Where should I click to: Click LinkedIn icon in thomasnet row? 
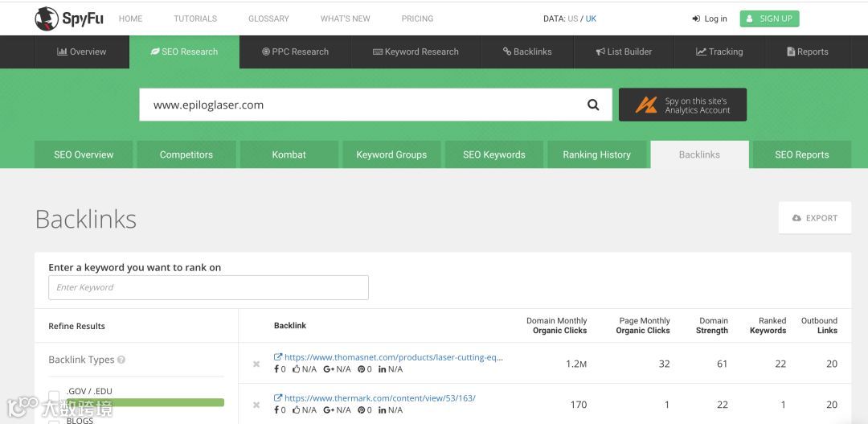tap(382, 369)
